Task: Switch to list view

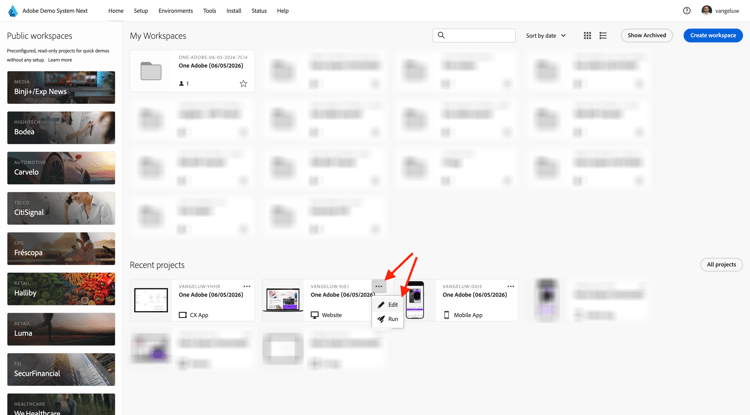Action: coord(603,35)
